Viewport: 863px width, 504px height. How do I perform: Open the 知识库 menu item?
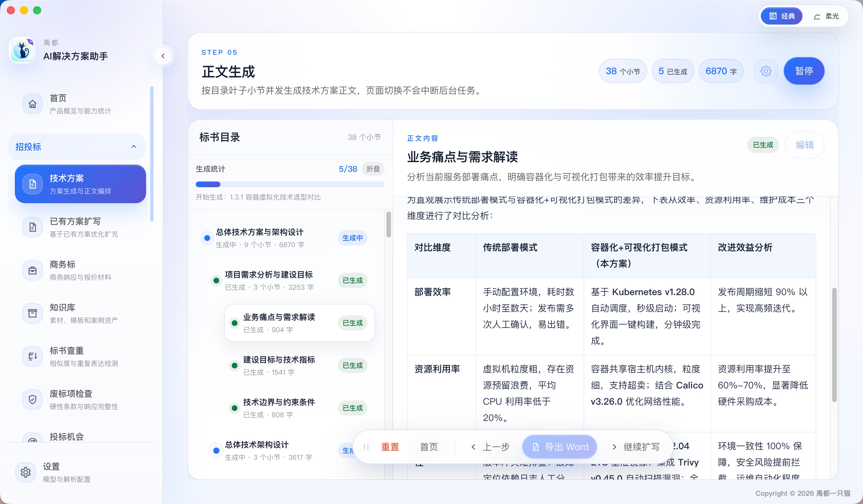click(x=80, y=313)
